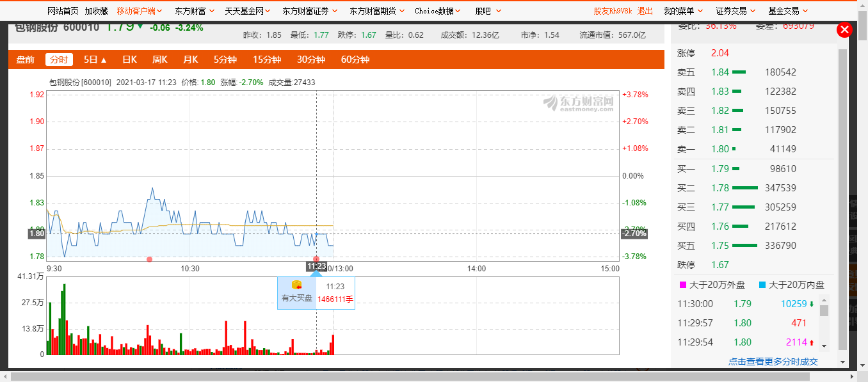Expand 我的菜单 dropdown
This screenshot has height=382, width=868.
click(x=683, y=11)
